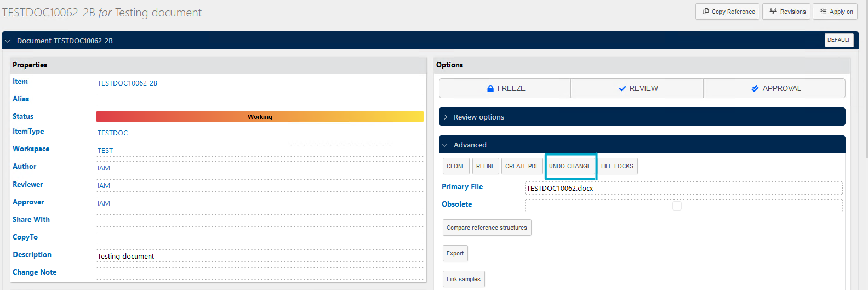Click the ItemType property label

(x=28, y=132)
